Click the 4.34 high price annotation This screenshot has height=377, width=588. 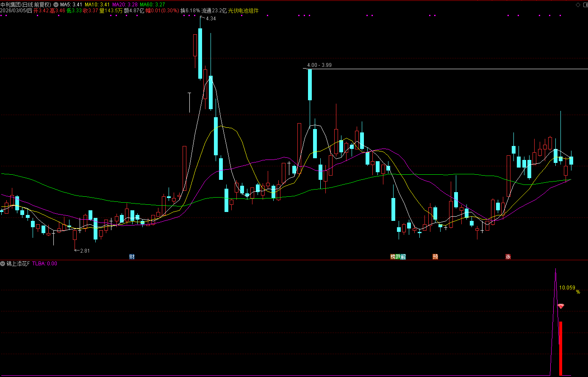tap(211, 19)
